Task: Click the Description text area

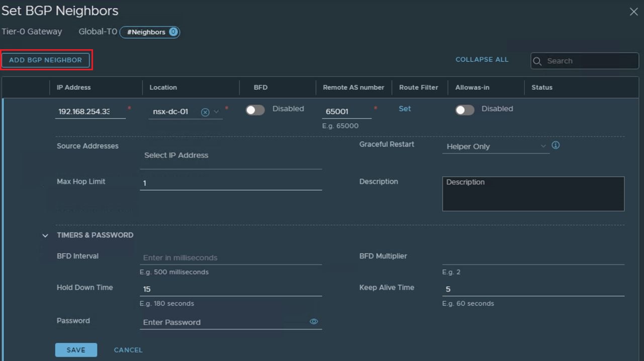Action: tap(533, 194)
